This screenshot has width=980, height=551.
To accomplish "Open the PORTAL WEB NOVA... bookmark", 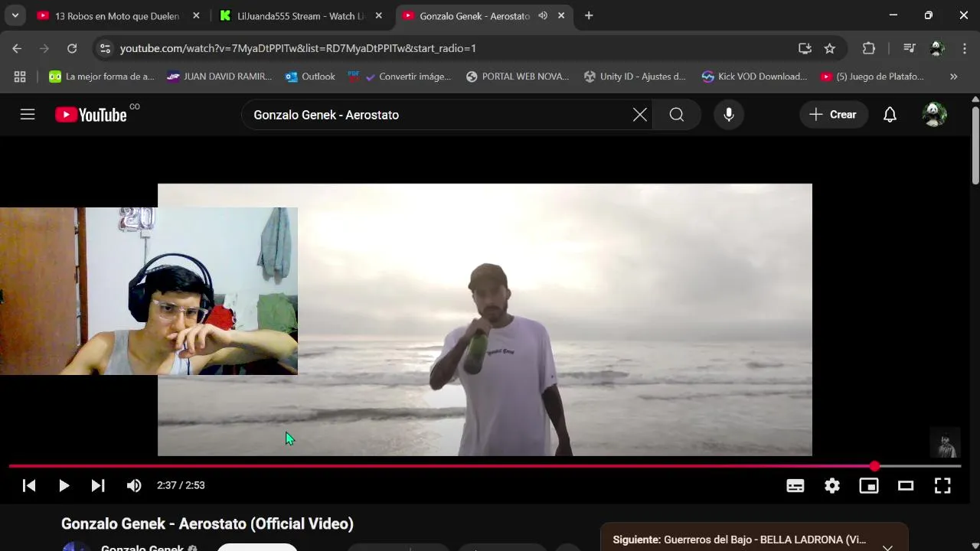I will tap(518, 77).
